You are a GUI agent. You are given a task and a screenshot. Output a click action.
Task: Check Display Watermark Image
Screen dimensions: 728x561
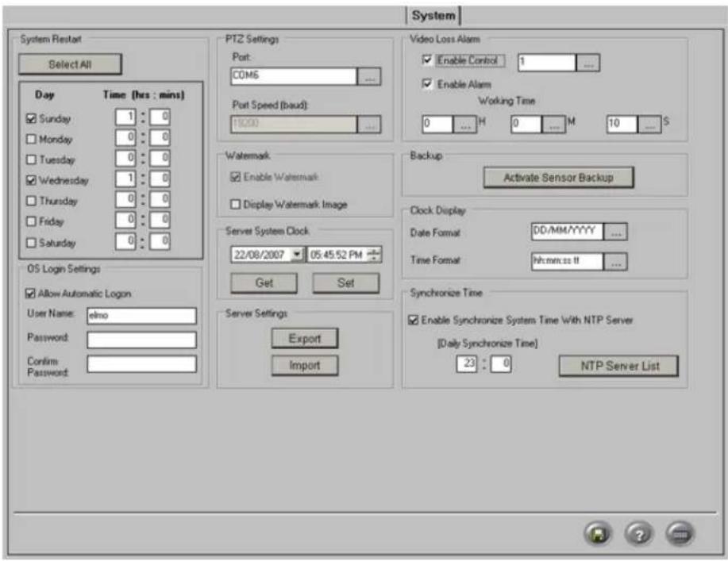tap(236, 204)
